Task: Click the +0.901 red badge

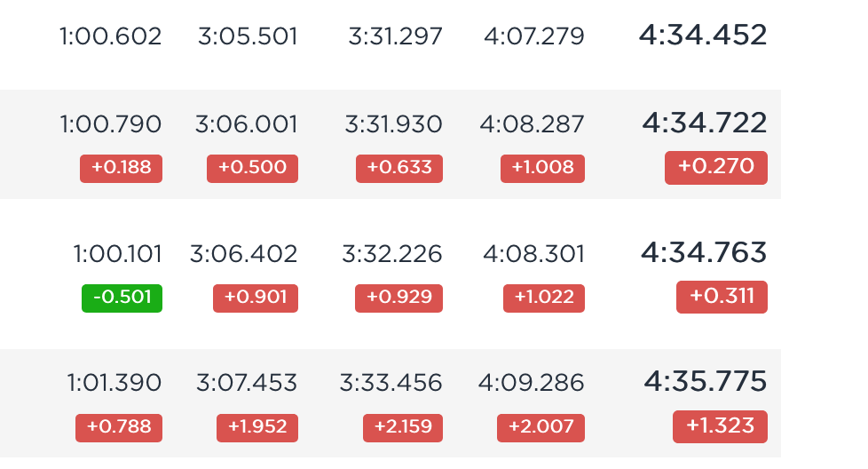Action: [256, 298]
